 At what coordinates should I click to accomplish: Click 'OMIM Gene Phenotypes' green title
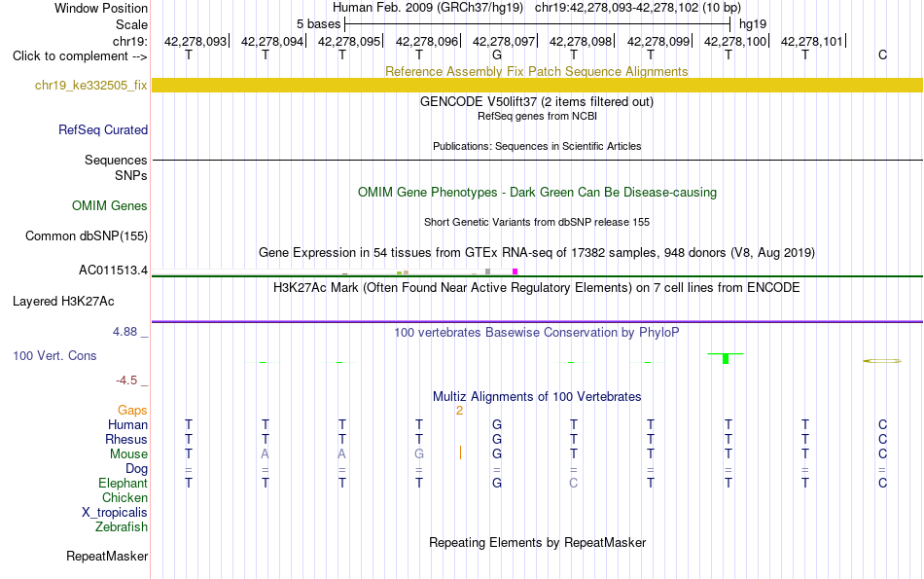pos(538,193)
